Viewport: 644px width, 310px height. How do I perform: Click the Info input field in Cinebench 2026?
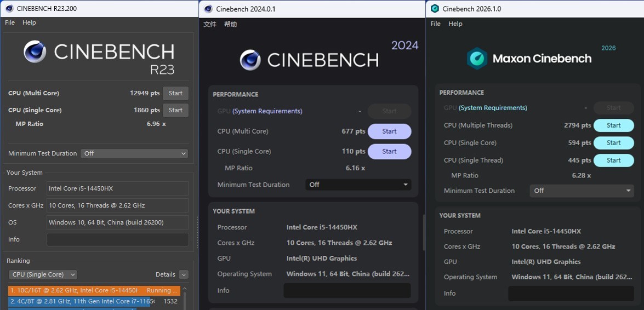point(571,294)
